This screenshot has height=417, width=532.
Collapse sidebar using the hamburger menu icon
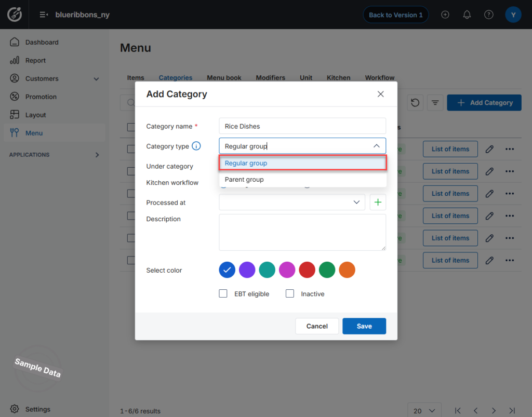pyautogui.click(x=44, y=15)
